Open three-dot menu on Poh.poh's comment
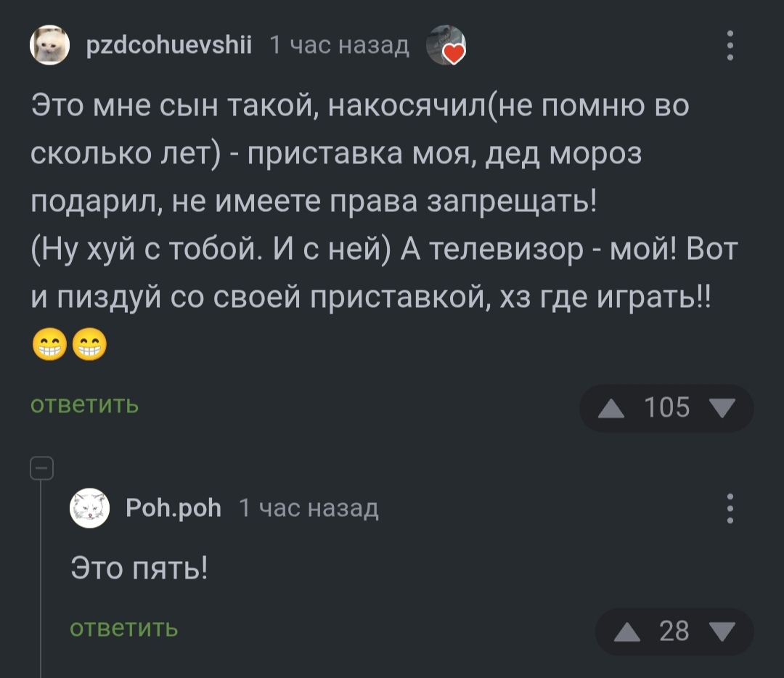The width and height of the screenshot is (784, 678). point(730,508)
